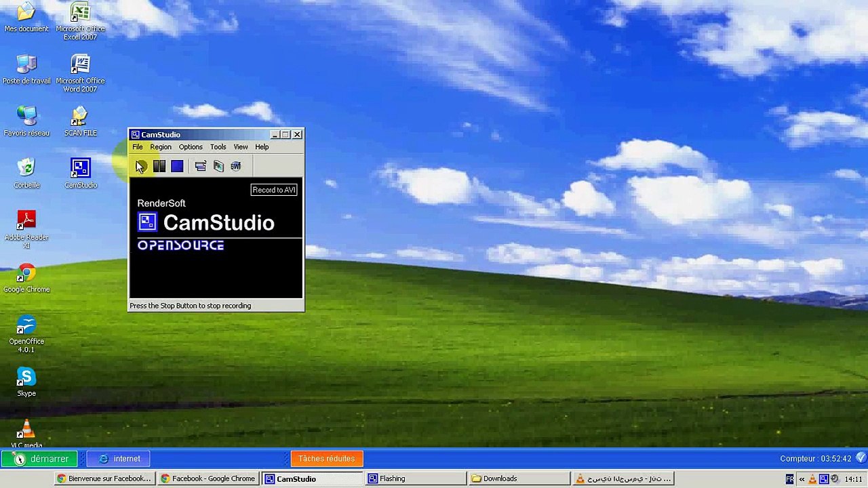Screen dimensions: 868x488
Task: Open the Options menu
Action: tap(191, 146)
